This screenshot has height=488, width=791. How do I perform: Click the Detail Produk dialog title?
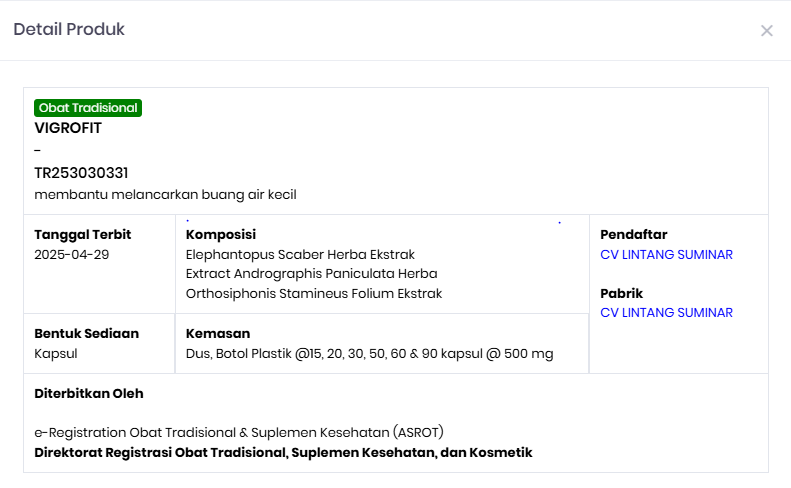(69, 30)
